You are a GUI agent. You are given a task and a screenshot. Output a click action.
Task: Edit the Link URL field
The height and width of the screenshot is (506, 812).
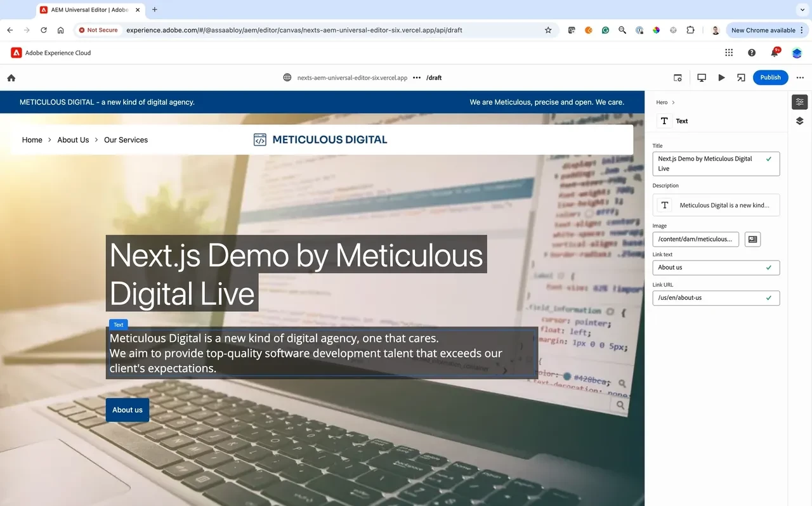[x=716, y=297]
